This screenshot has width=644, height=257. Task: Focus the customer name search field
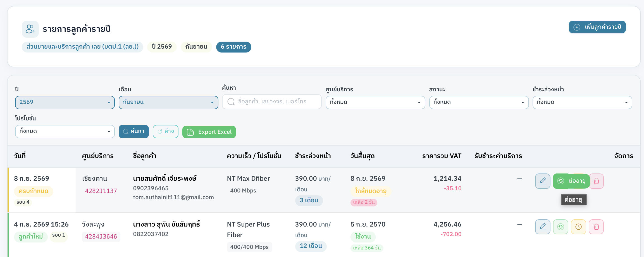coord(272,102)
